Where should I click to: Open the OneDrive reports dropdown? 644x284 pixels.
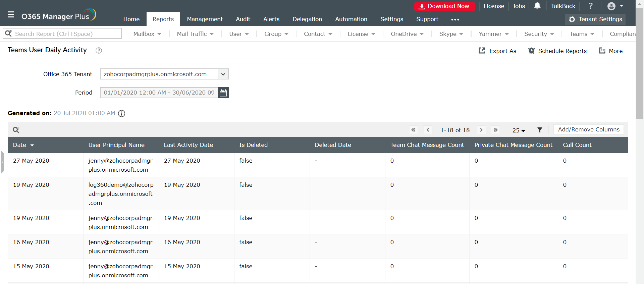click(407, 34)
